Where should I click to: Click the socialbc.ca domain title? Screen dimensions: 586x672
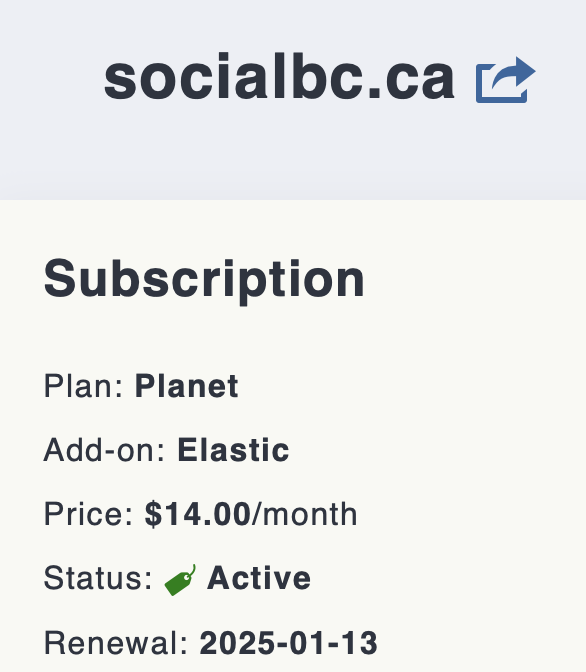click(279, 77)
